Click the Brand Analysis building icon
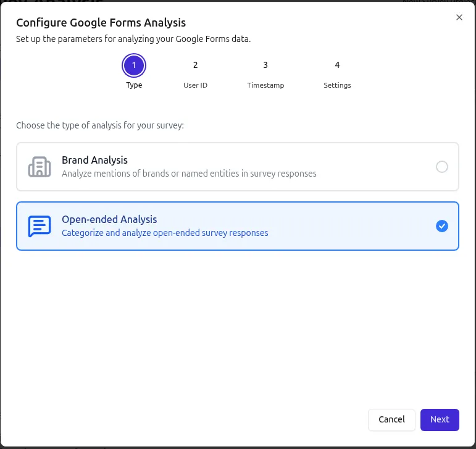The height and width of the screenshot is (449, 476). 40,167
